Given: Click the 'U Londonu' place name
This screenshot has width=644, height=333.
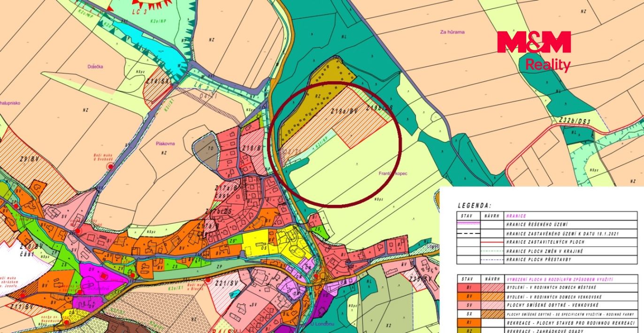Looking at the screenshot, I should (323, 324).
